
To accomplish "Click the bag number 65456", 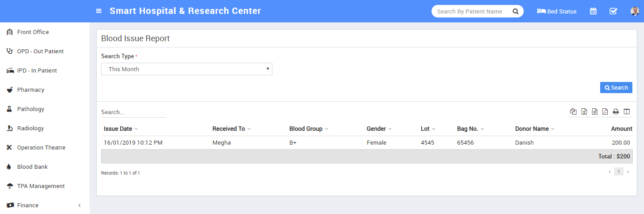I will [466, 143].
